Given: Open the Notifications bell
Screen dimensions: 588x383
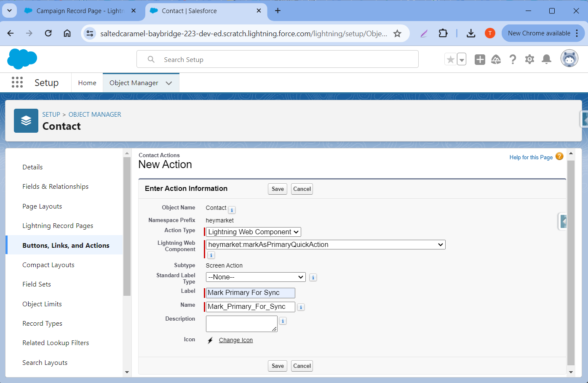Looking at the screenshot, I should click(546, 59).
